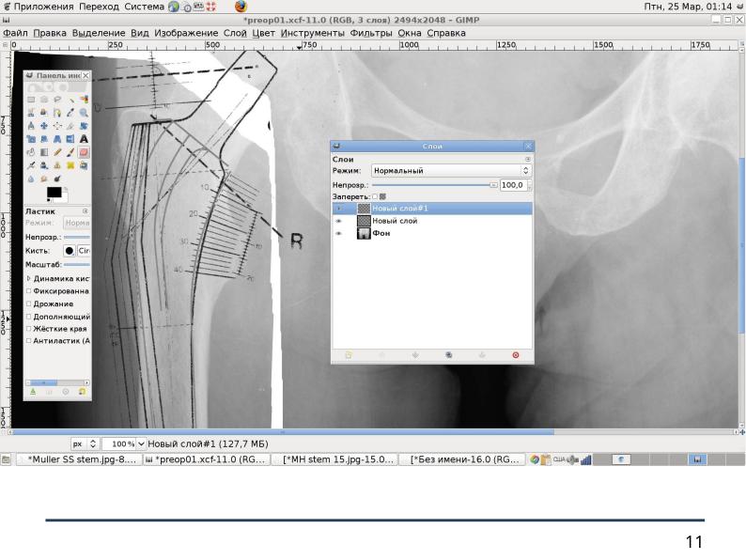
Task: Select the Eraser tool in toolbox
Action: click(x=84, y=151)
